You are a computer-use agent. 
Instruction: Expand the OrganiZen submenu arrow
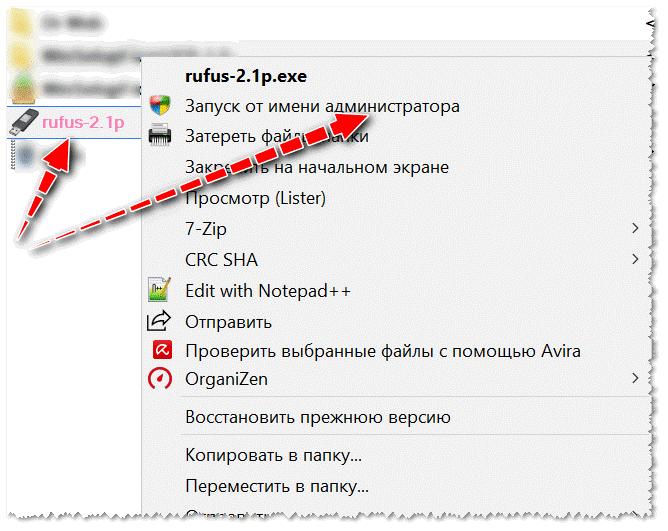coord(635,378)
